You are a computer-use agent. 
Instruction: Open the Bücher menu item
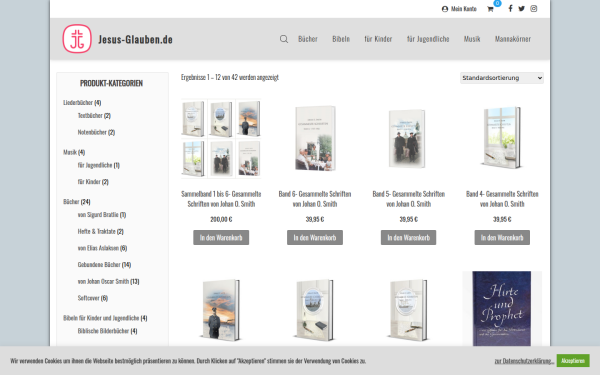tap(308, 39)
